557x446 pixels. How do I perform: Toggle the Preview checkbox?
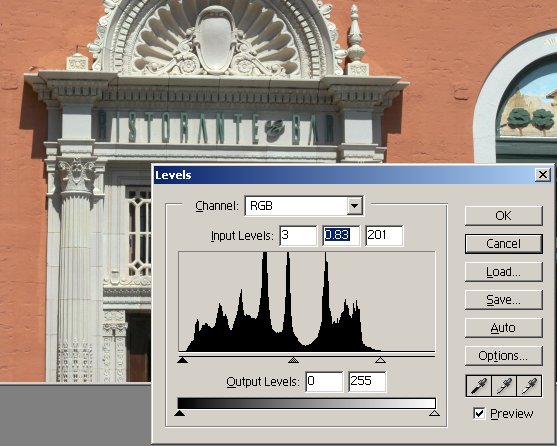(x=479, y=413)
